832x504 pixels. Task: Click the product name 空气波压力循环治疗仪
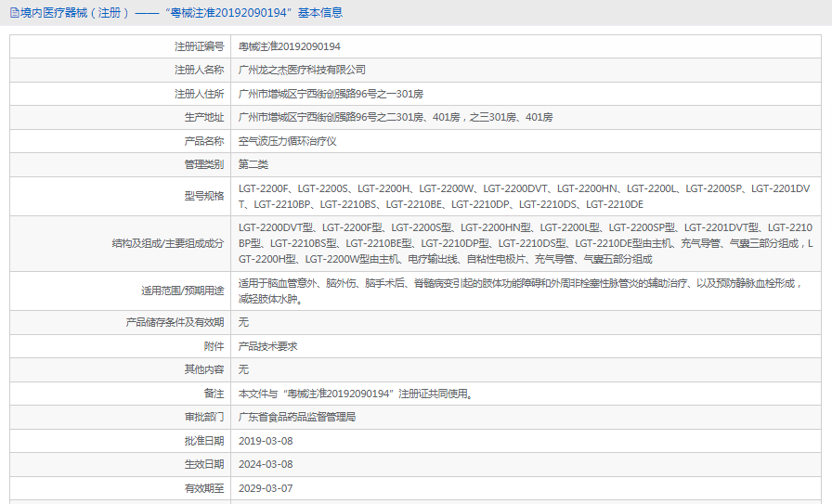click(x=287, y=141)
